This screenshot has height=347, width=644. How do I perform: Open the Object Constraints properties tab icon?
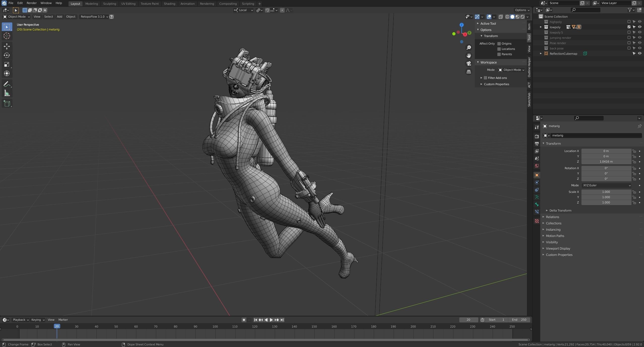pos(537,190)
